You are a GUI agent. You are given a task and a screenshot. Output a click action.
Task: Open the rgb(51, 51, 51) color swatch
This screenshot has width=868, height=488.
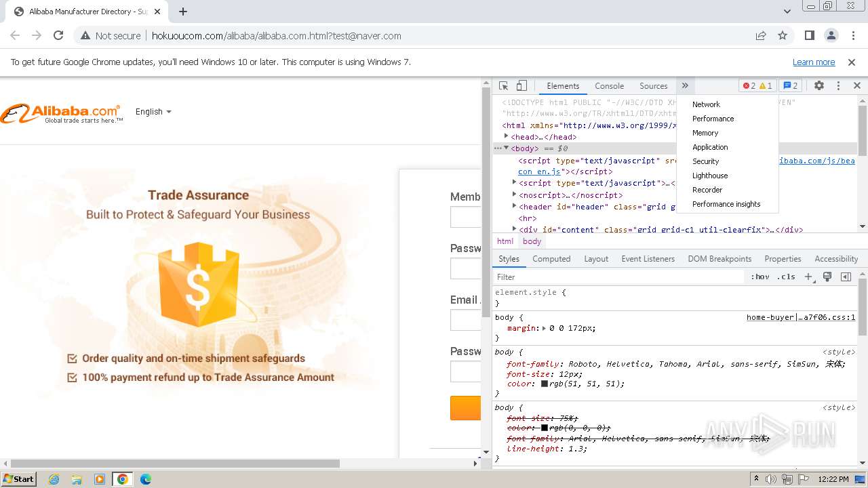coord(545,384)
